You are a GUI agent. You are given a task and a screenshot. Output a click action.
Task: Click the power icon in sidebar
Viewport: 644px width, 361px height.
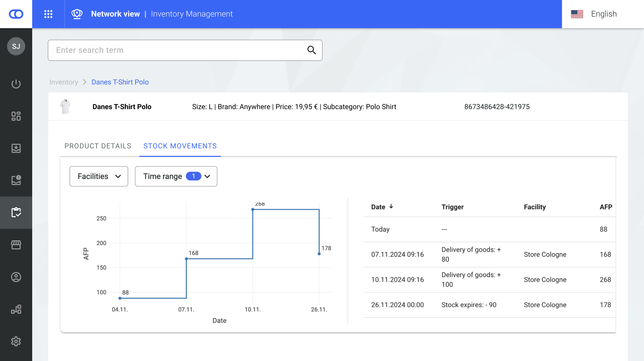pos(16,84)
